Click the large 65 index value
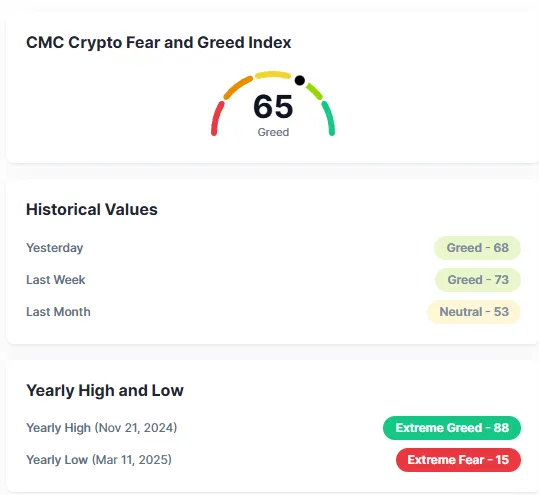The width and height of the screenshot is (539, 495). coord(273,107)
